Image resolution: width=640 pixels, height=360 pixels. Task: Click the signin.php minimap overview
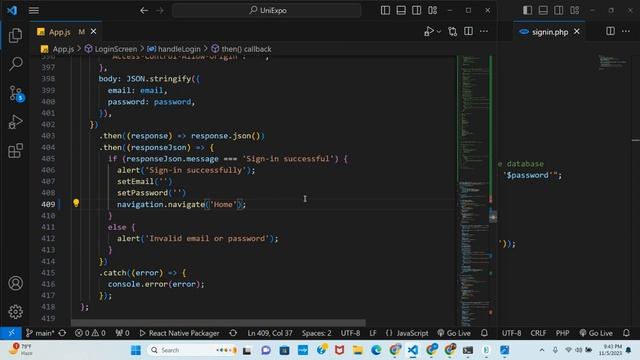[612, 62]
